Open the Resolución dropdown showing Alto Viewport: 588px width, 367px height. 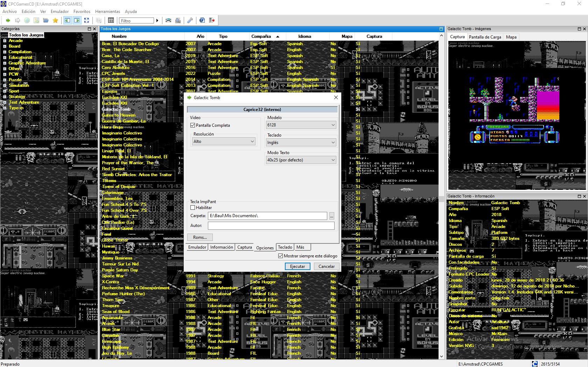click(224, 141)
